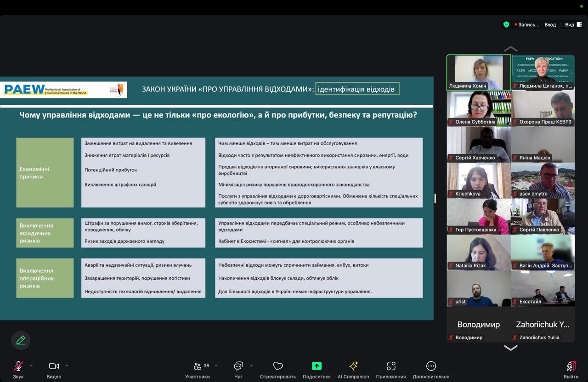Leave the meeting with Выйти
Screen dimensions: 588x382
pos(571,369)
